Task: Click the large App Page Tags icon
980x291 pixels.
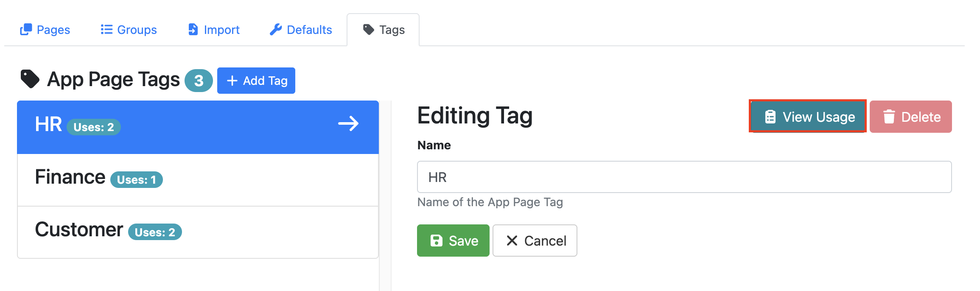Action: point(30,79)
